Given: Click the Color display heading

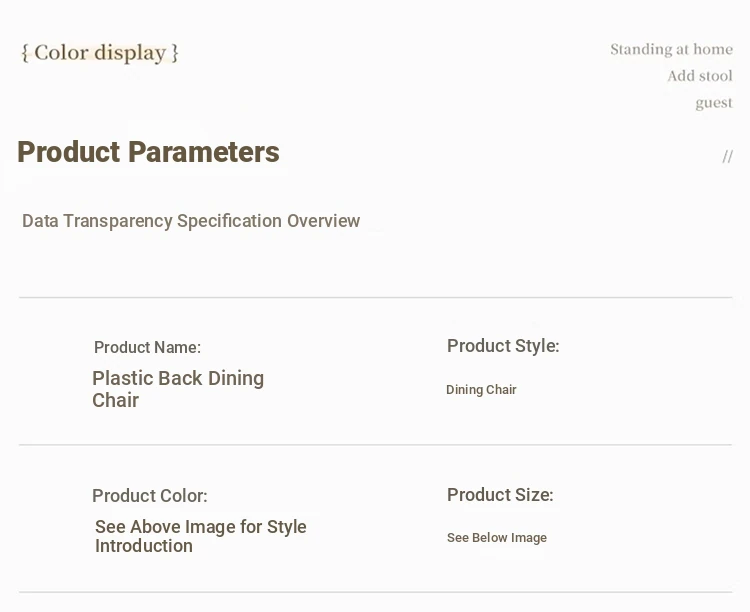Looking at the screenshot, I should (100, 53).
